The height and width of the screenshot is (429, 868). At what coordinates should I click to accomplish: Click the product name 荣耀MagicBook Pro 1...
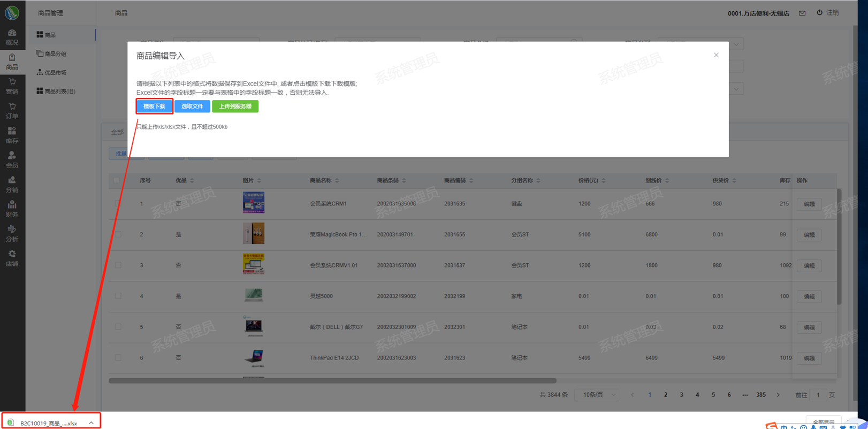coord(338,235)
